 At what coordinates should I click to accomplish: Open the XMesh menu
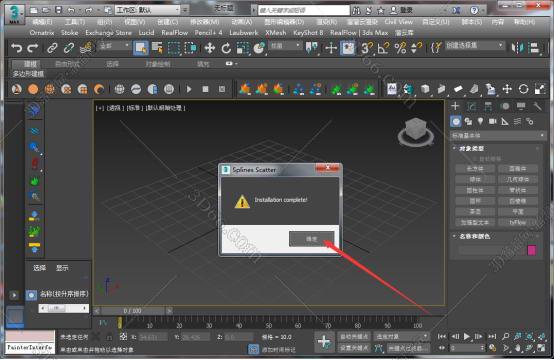click(276, 33)
